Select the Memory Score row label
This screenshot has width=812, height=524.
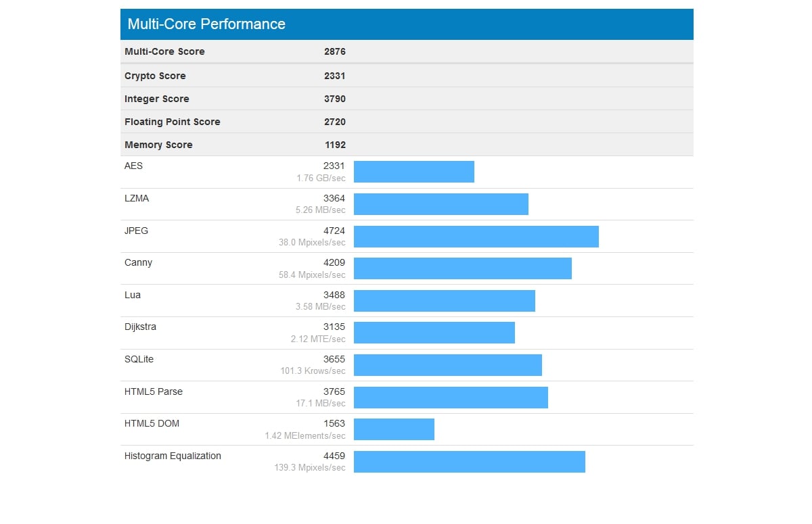tap(158, 145)
